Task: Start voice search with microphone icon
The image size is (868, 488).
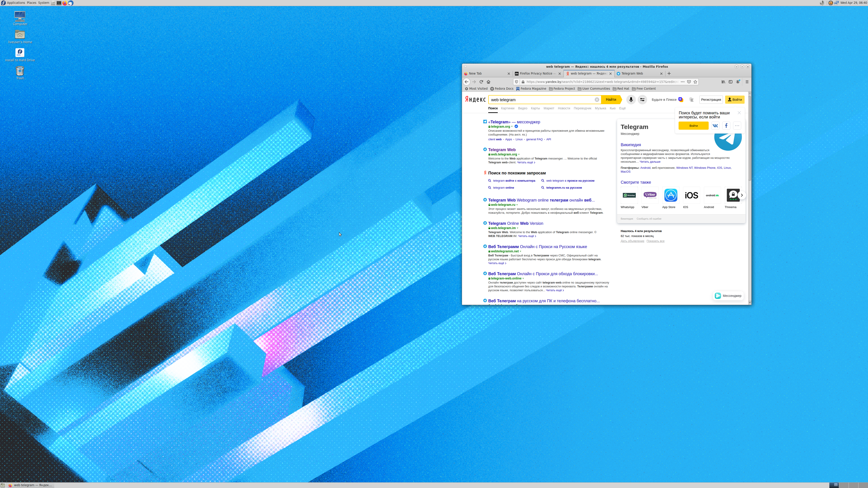Action: (631, 100)
